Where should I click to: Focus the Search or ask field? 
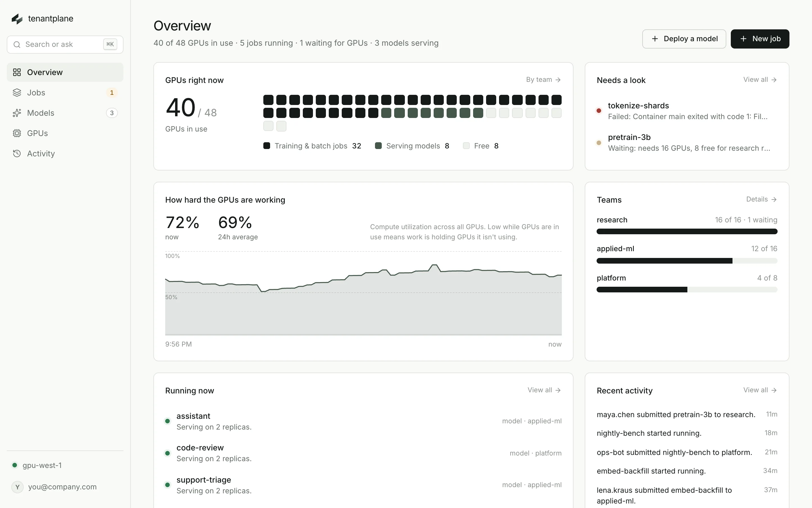[65, 44]
